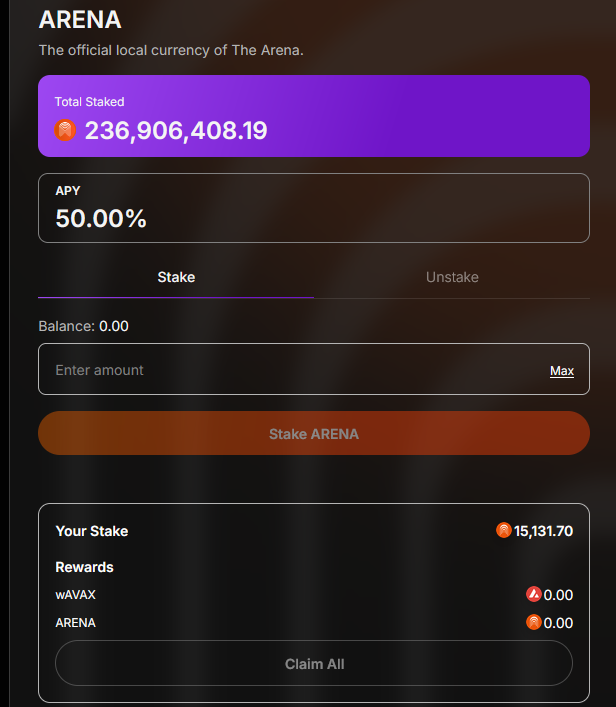Click the ARENA icon beside Your Stake amount
Screen dimensions: 616x707
[x=504, y=531]
